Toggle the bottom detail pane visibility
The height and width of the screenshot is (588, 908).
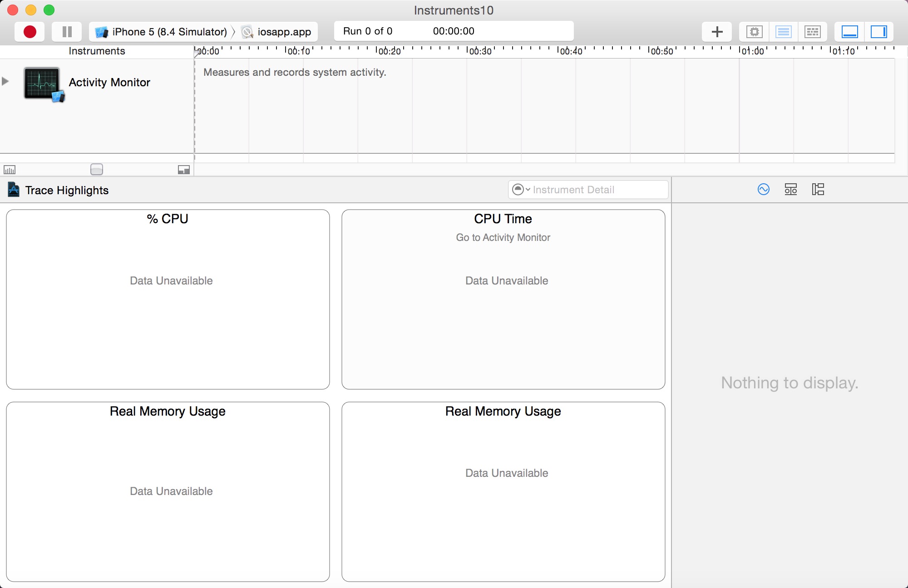tap(849, 32)
